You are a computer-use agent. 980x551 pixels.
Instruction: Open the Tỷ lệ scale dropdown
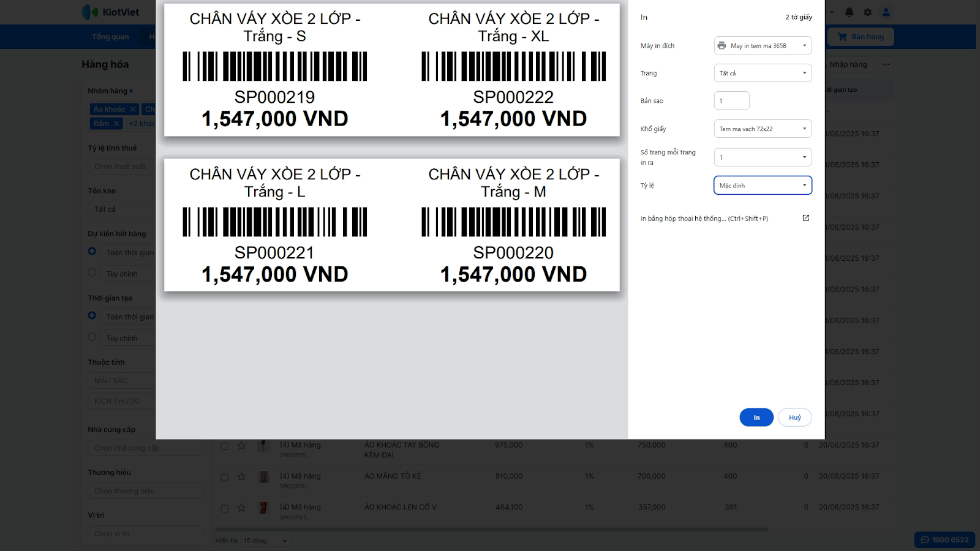tap(763, 186)
